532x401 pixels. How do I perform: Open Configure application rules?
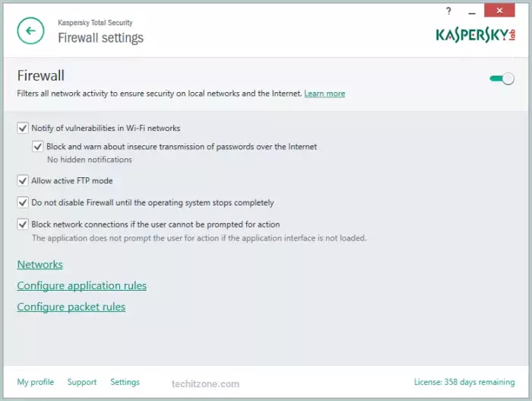[x=82, y=286]
